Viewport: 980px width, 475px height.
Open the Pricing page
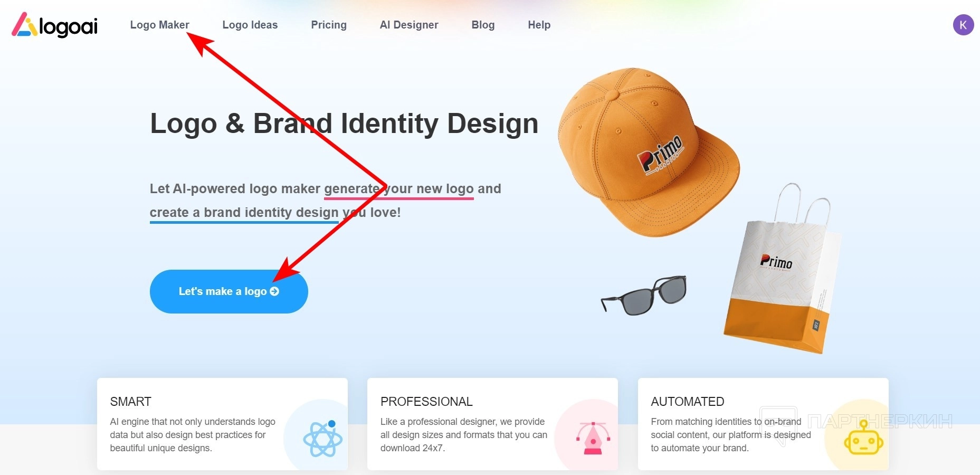click(x=329, y=25)
